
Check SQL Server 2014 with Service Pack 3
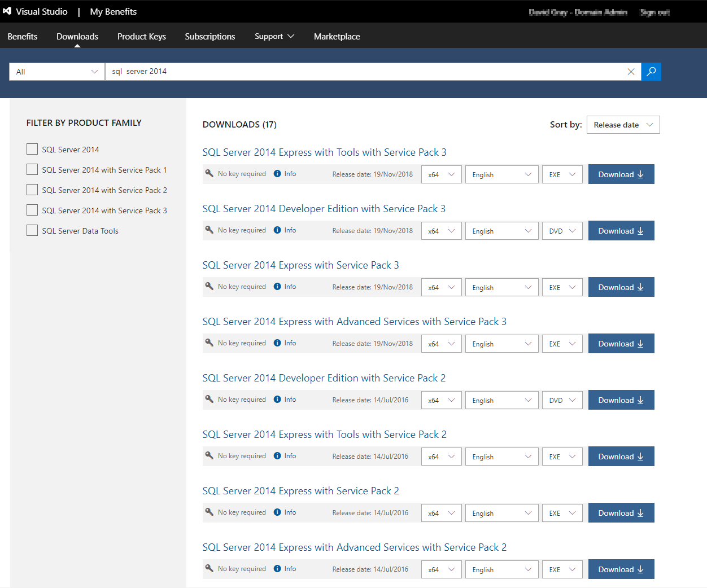click(32, 210)
